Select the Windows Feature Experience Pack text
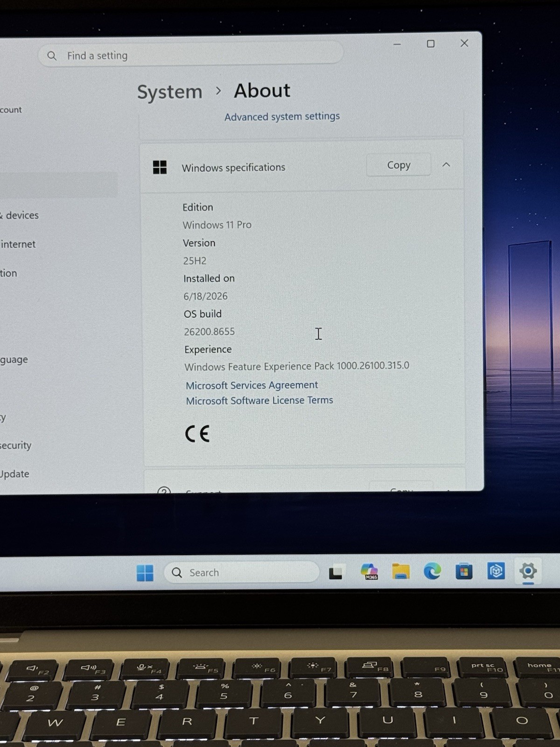 tap(297, 366)
